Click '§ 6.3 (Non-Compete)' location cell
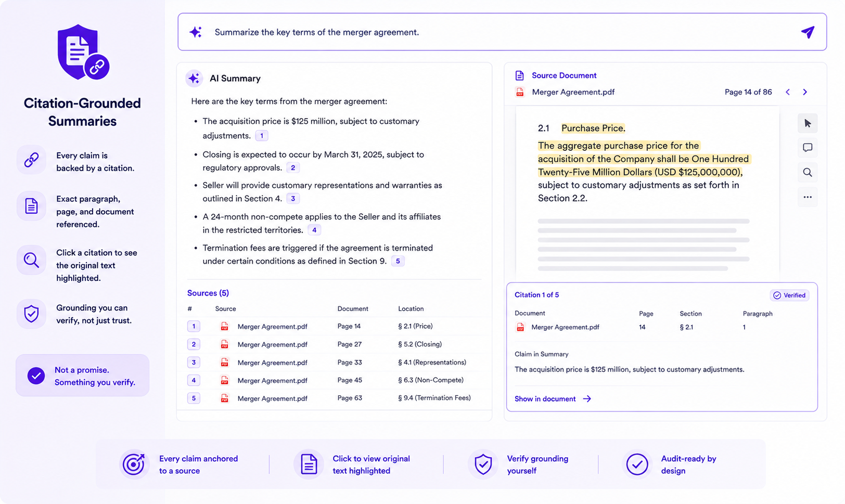 tap(431, 380)
